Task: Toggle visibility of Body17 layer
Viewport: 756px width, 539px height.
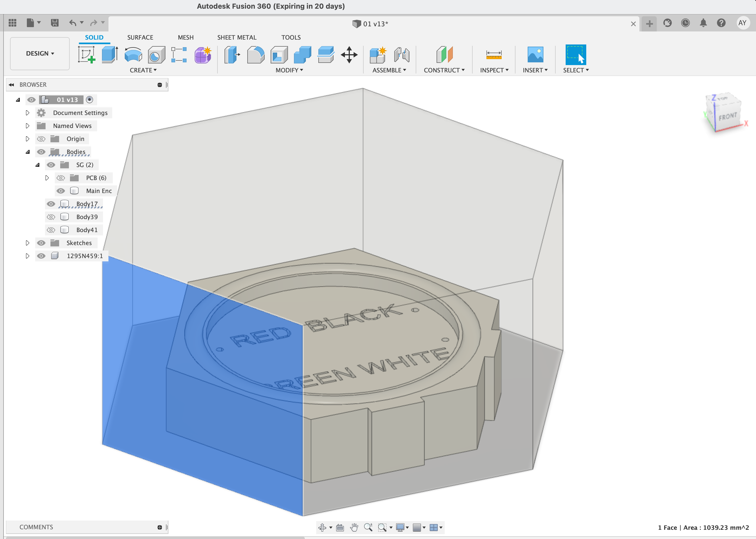Action: pos(51,204)
